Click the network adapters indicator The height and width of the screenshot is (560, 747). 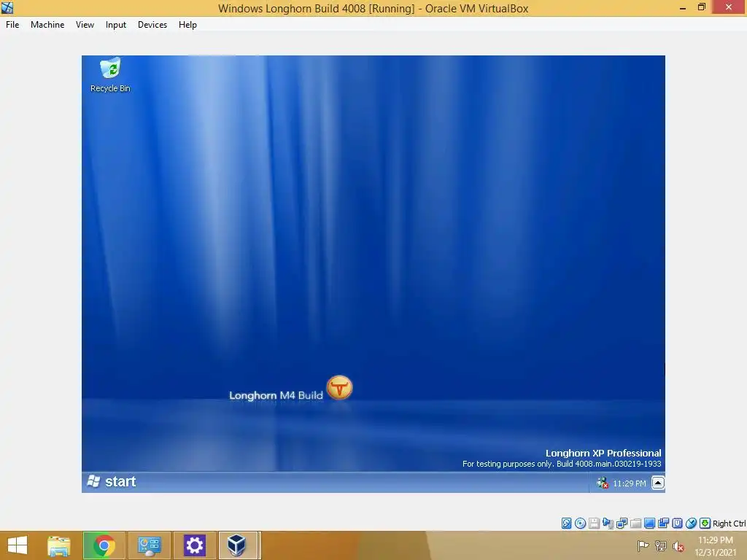click(x=622, y=524)
